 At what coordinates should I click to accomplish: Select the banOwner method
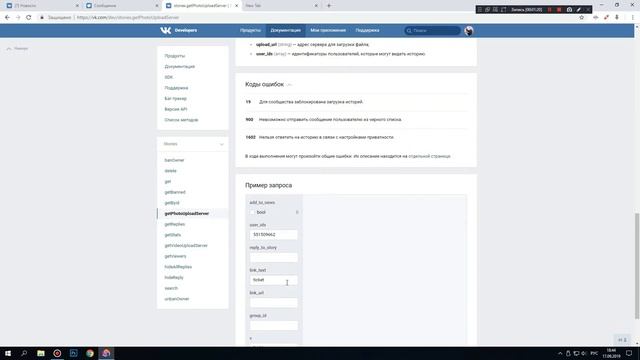click(174, 160)
